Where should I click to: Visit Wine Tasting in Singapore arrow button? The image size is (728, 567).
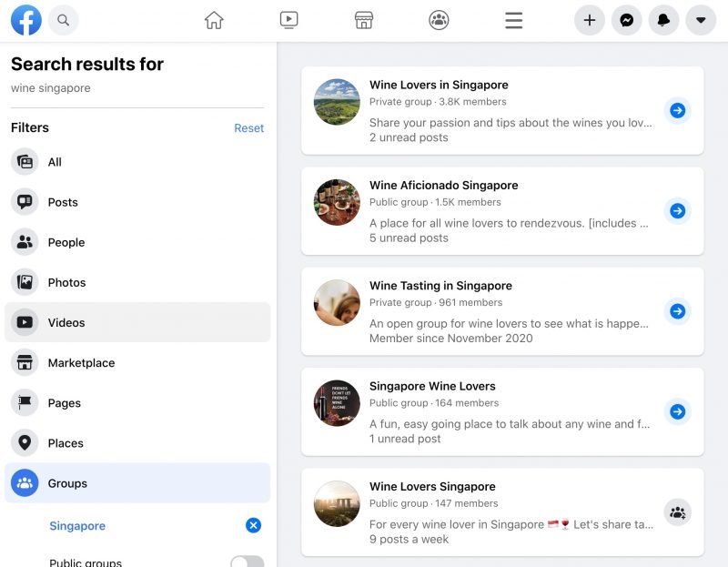(x=677, y=311)
